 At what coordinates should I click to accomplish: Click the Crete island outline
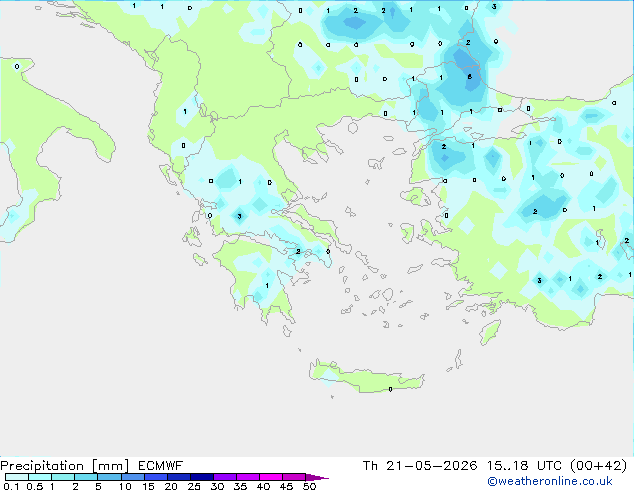(x=366, y=376)
